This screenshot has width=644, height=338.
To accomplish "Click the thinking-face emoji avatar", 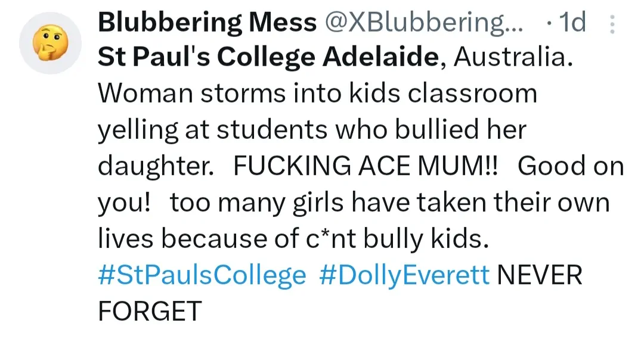I will click(x=49, y=42).
